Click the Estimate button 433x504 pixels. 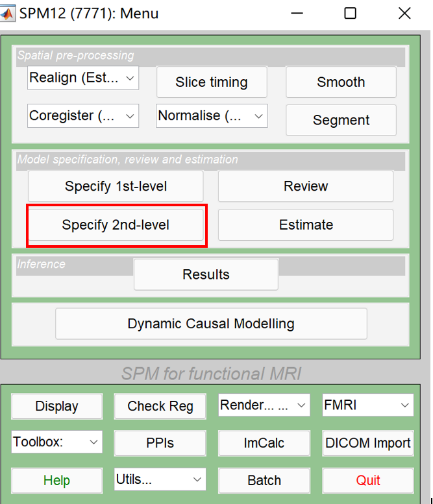306,224
